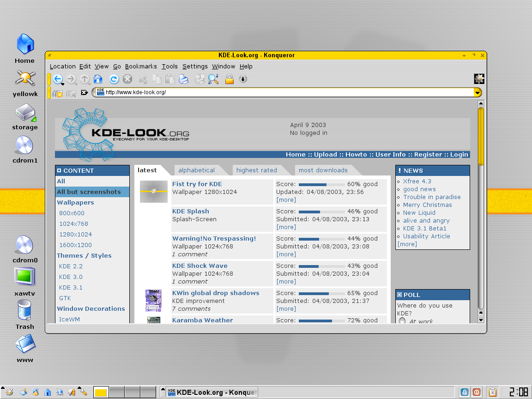532x399 pixels.
Task: Go back with the blue arrow button
Action: [x=58, y=79]
